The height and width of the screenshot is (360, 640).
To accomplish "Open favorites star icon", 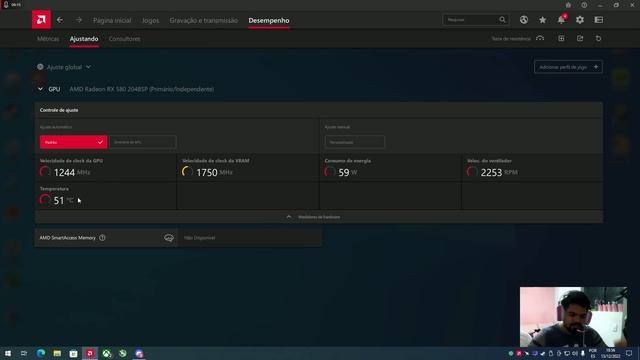I will (x=542, y=20).
